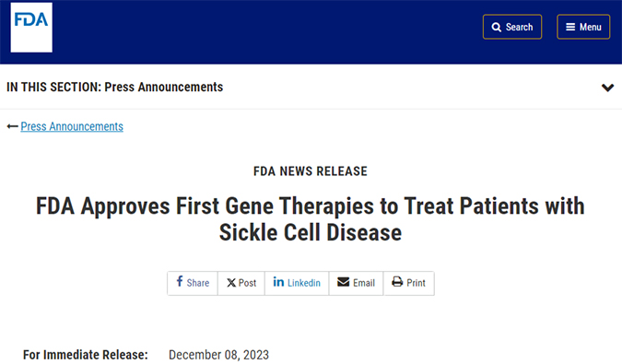Viewport: 622px width, 364px height.
Task: Click the Facebook share icon
Action: point(180,282)
